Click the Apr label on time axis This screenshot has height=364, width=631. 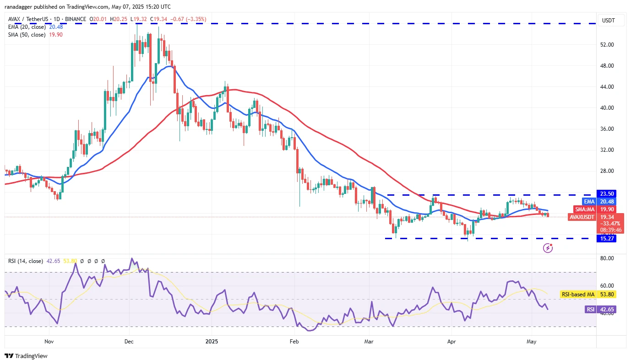[x=451, y=342]
